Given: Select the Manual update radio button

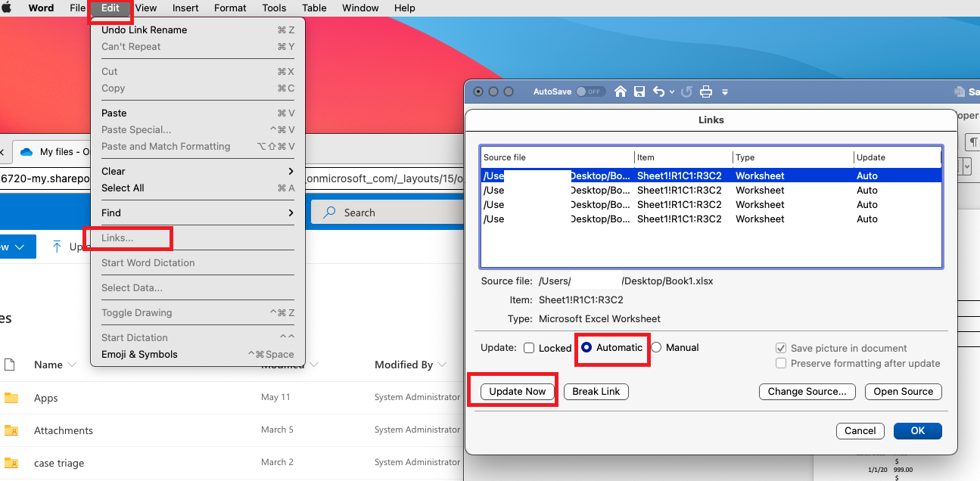Looking at the screenshot, I should [656, 348].
